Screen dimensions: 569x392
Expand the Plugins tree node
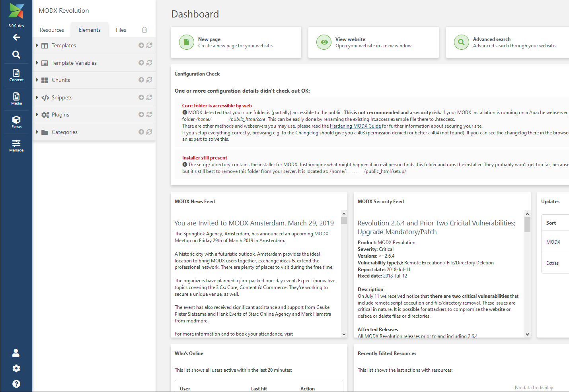(37, 114)
